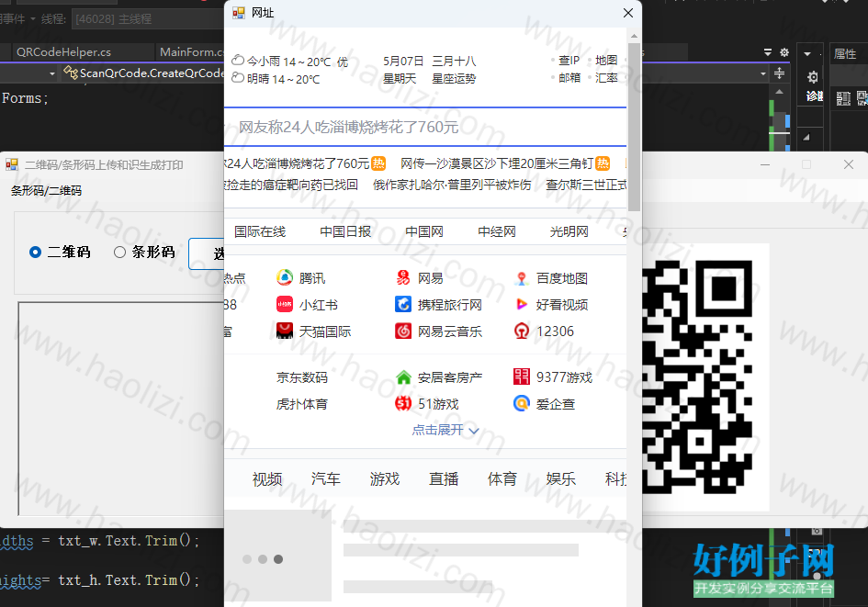Close the 网址 window

pos(627,13)
